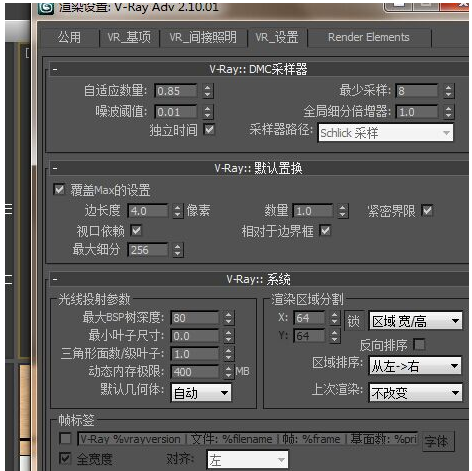Screen dimensions: 472x471
Task: Click the render region Y value field
Action: click(309, 336)
